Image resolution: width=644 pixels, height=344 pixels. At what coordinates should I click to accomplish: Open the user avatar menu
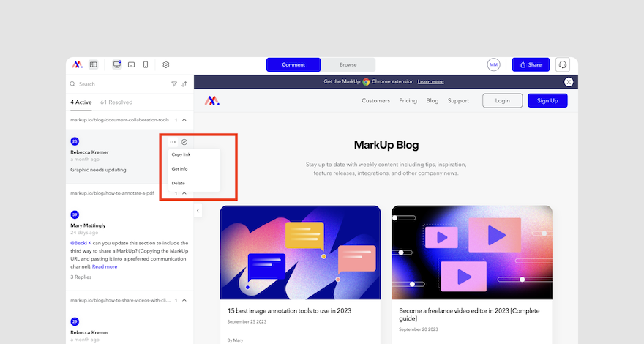point(493,64)
